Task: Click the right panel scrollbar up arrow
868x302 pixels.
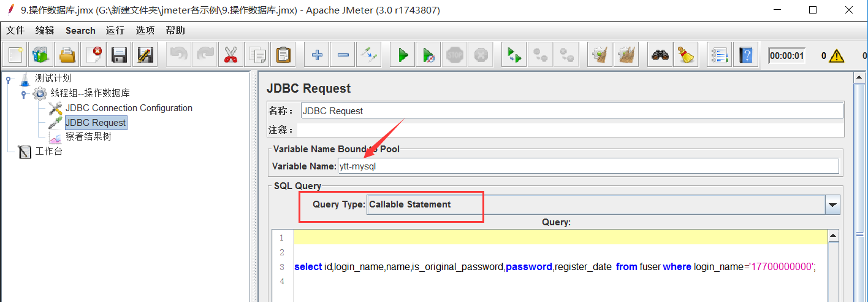Action: [859, 78]
